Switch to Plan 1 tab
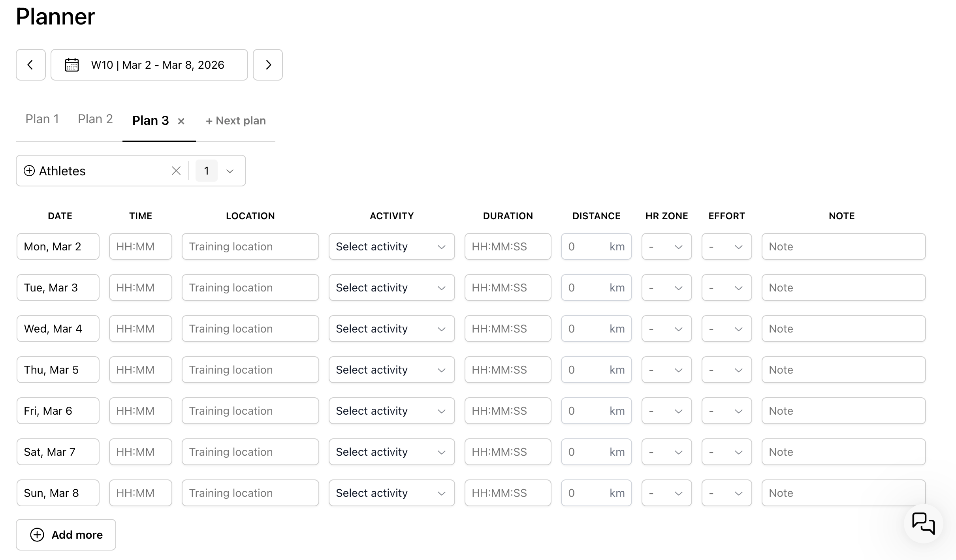Viewport: 956px width, 560px height. [x=42, y=119]
